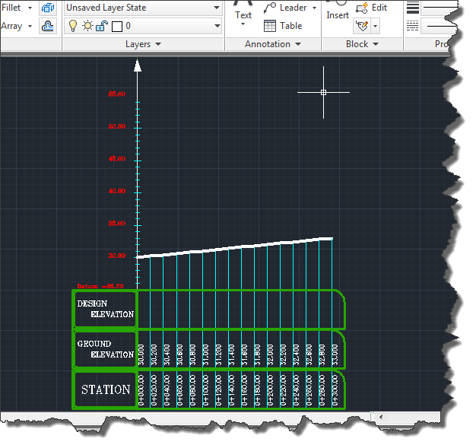Click the layer color swatch box

(116, 26)
